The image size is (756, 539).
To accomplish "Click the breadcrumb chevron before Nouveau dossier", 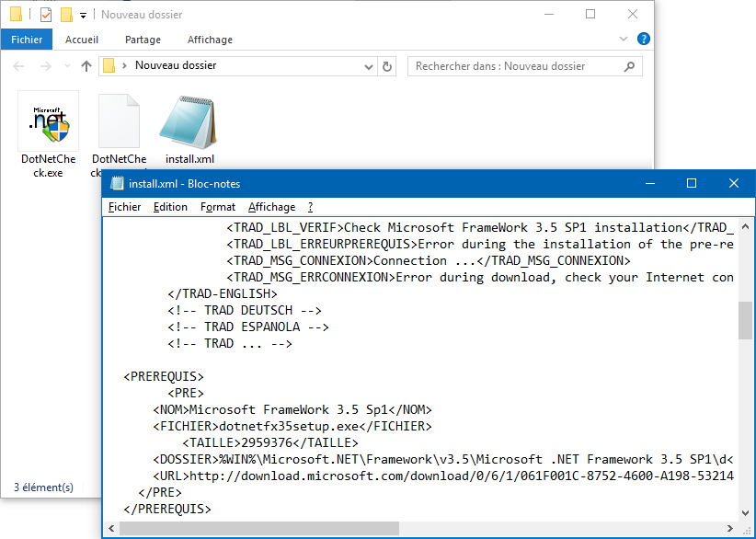I will pos(125,65).
